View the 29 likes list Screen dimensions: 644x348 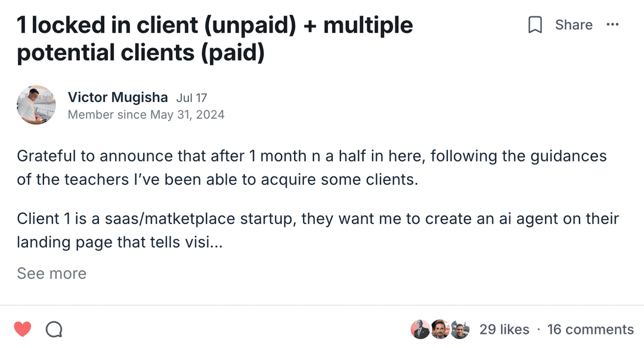tap(504, 330)
